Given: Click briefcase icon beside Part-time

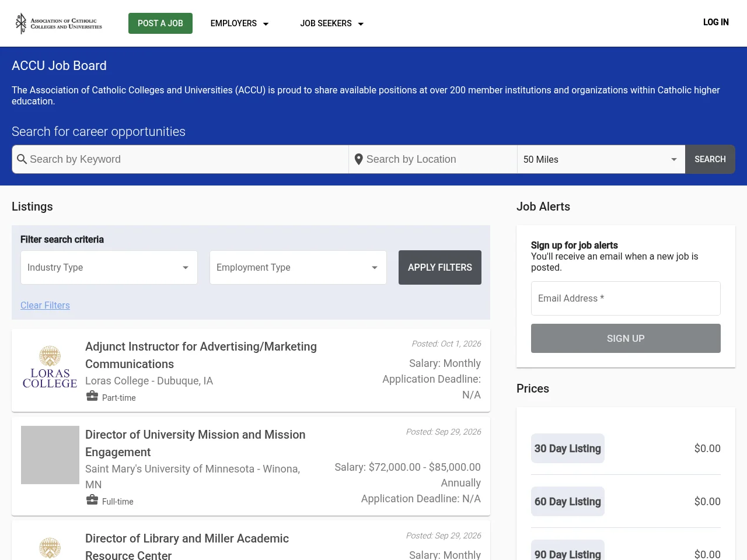Looking at the screenshot, I should coord(92,397).
